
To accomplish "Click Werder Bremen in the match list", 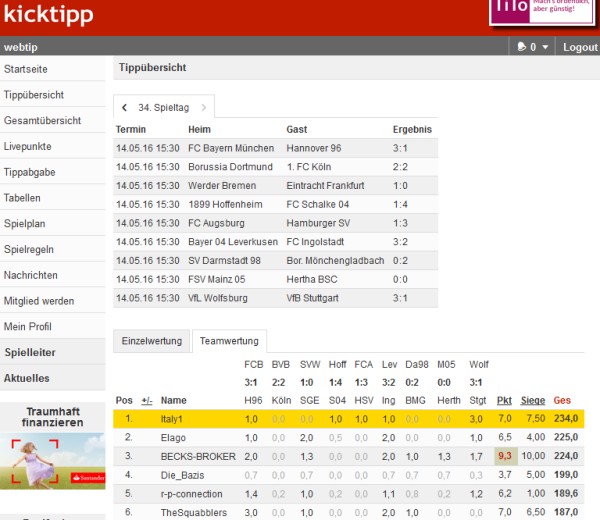I will pyautogui.click(x=222, y=186).
